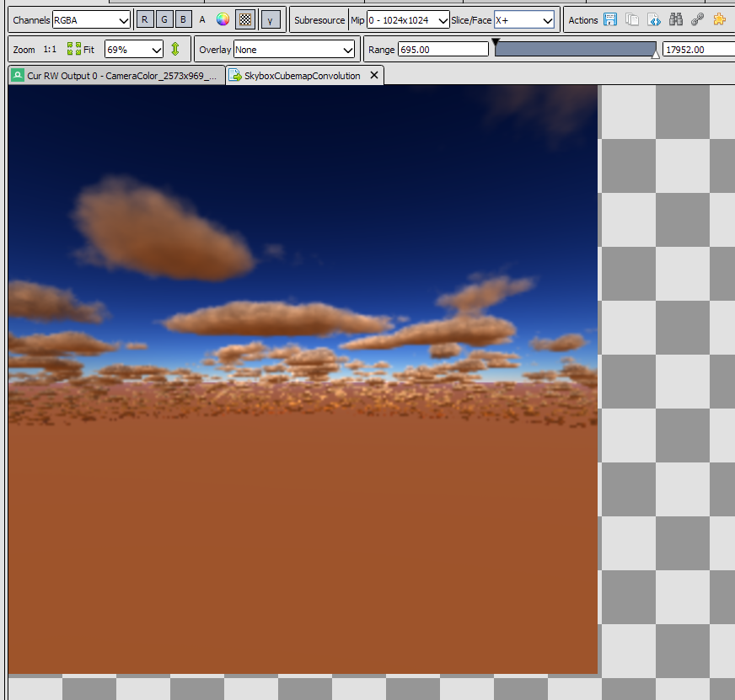Click the Fit zoom button
The image size is (735, 700).
pyautogui.click(x=78, y=49)
